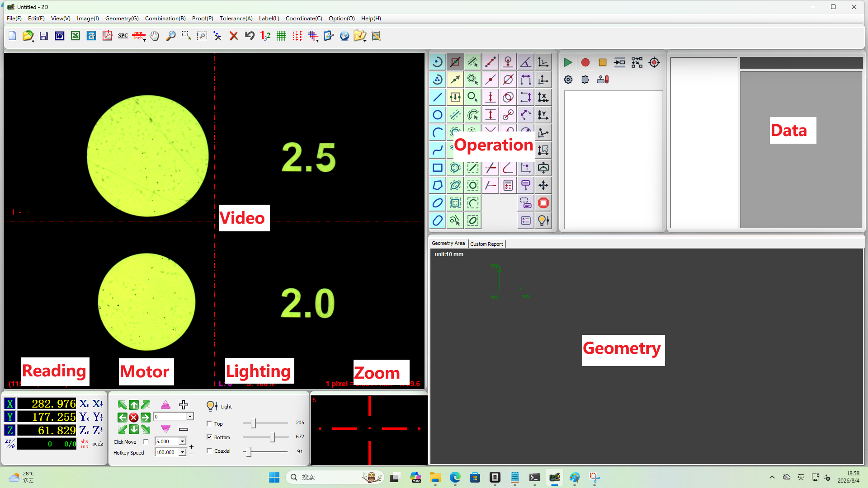This screenshot has width=868, height=488.
Task: Click the red octagon stop icon
Action: (543, 203)
